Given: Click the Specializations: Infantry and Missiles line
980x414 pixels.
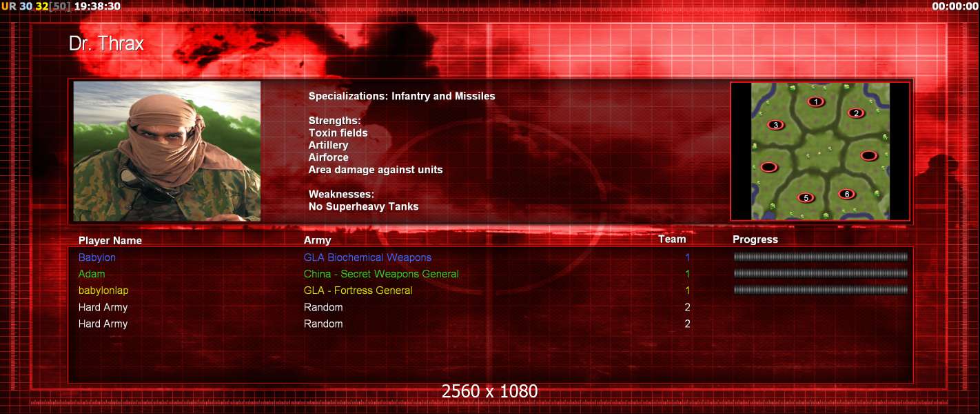Looking at the screenshot, I should 402,96.
